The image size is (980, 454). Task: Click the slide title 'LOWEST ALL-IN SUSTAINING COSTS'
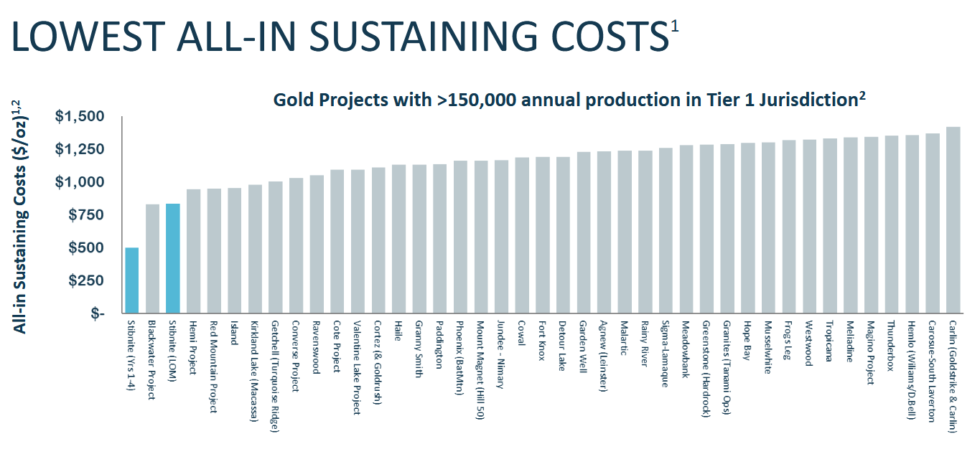pyautogui.click(x=345, y=37)
